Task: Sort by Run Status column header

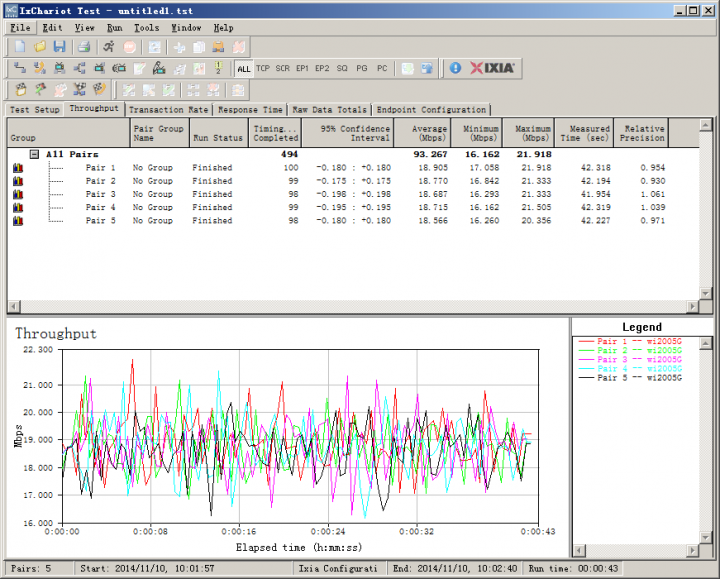Action: coord(219,133)
